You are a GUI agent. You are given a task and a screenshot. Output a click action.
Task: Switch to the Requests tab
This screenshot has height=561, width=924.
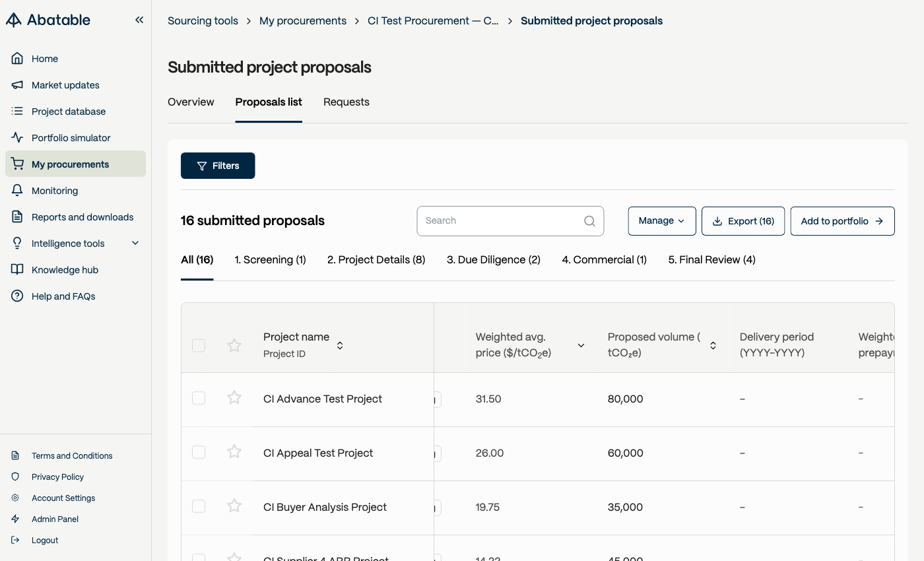pyautogui.click(x=346, y=102)
